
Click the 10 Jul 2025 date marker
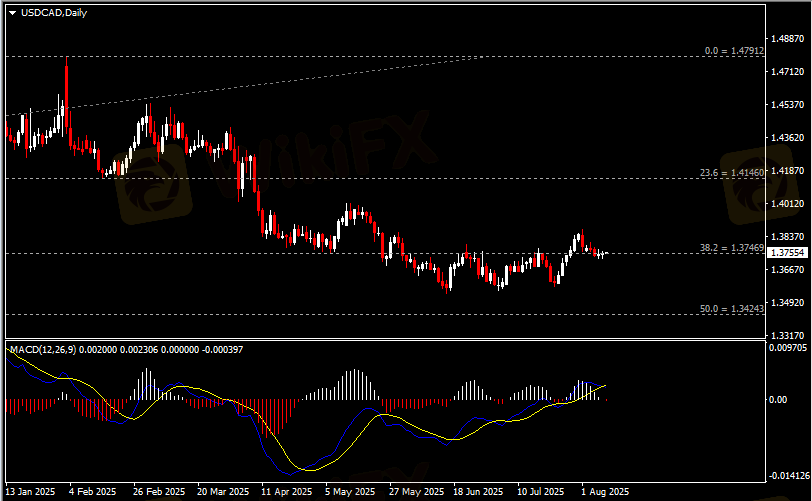(x=541, y=491)
